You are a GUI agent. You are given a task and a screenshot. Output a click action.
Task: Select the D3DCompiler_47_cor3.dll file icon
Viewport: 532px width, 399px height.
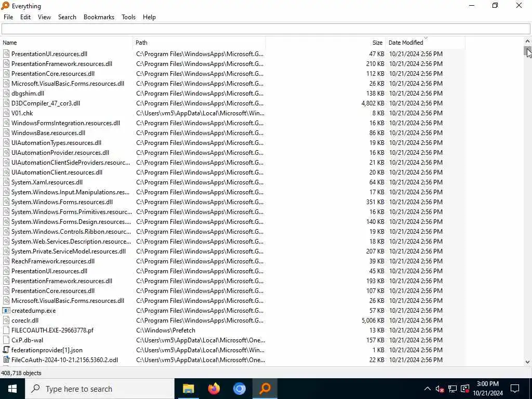pos(6,103)
